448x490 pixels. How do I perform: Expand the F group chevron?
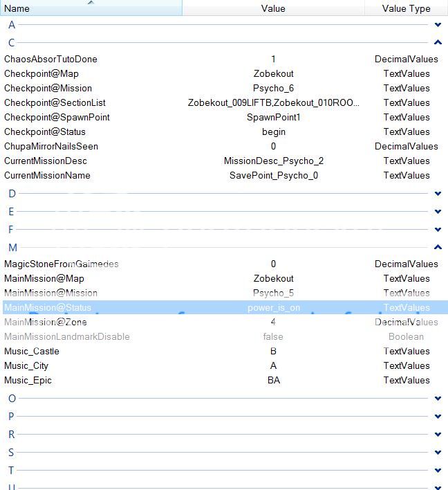click(438, 230)
